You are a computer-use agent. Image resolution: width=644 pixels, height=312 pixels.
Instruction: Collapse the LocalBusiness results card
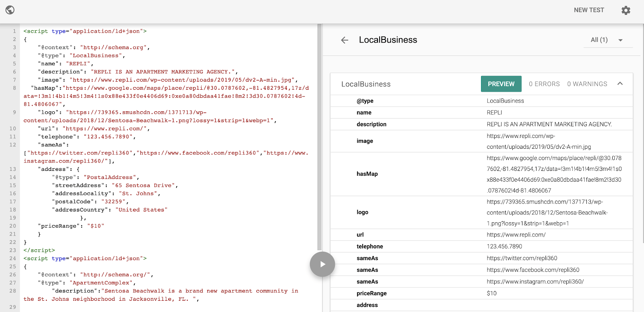(620, 84)
